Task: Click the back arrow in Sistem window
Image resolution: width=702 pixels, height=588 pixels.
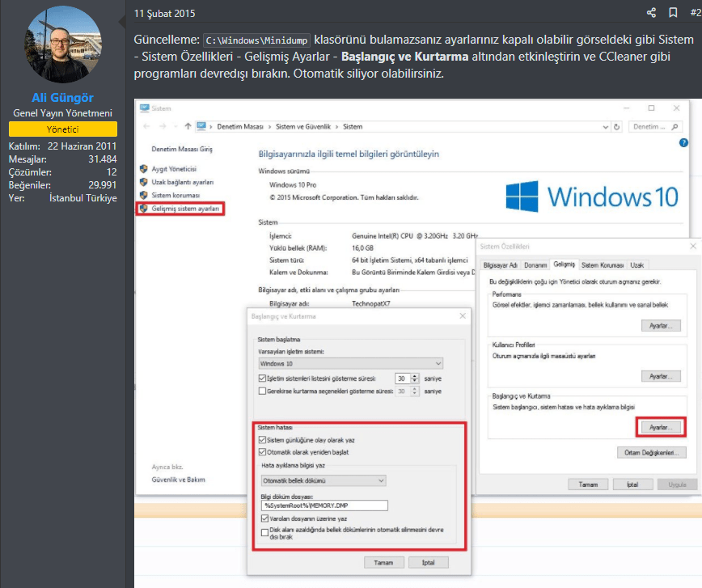Action: 146,127
